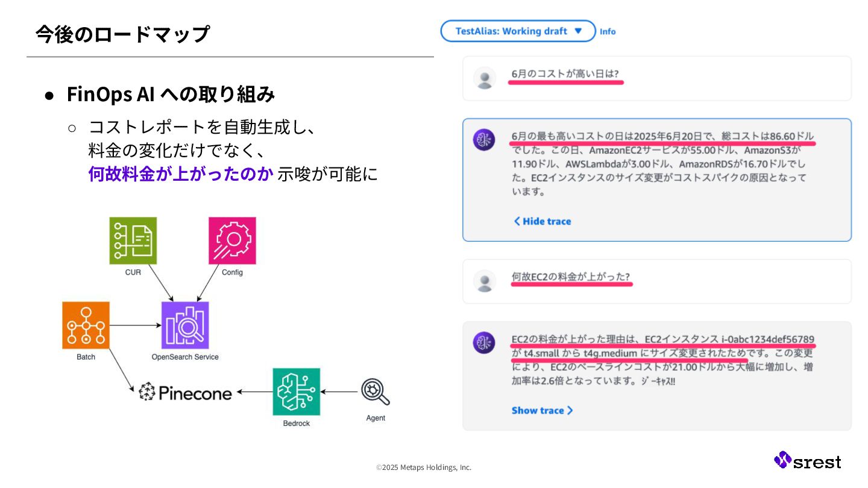
Task: Click the Config label
Action: click(232, 272)
